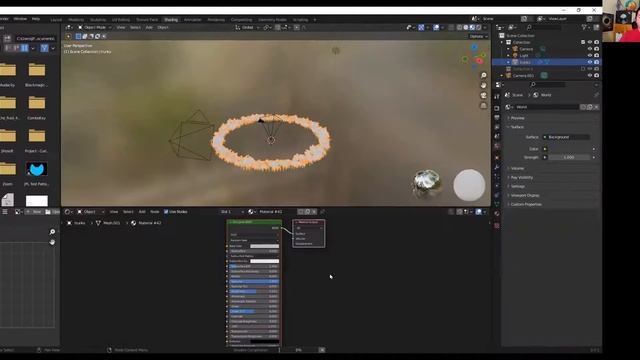Toggle eye visibility of selected outliner object
This screenshot has width=640, height=360.
[x=589, y=62]
